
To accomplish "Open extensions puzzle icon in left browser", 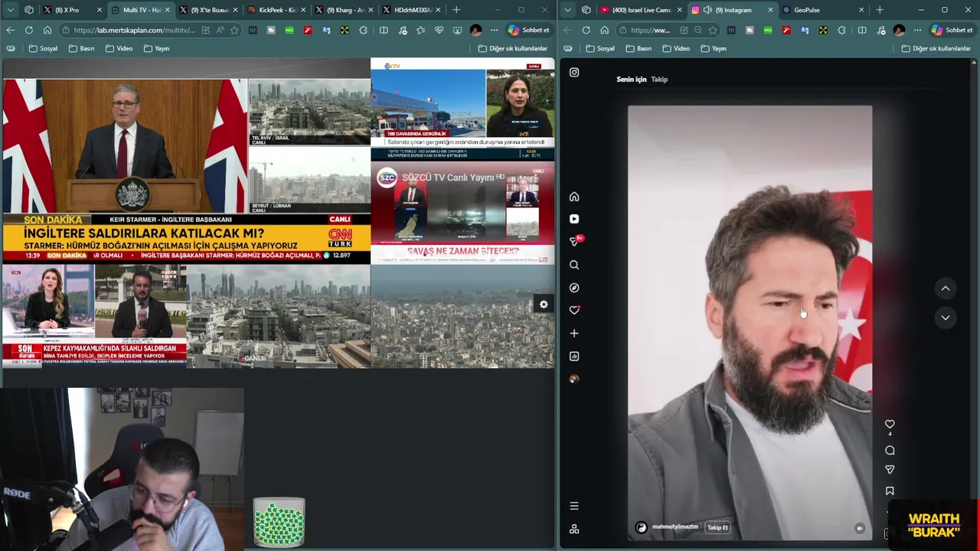I will [363, 30].
